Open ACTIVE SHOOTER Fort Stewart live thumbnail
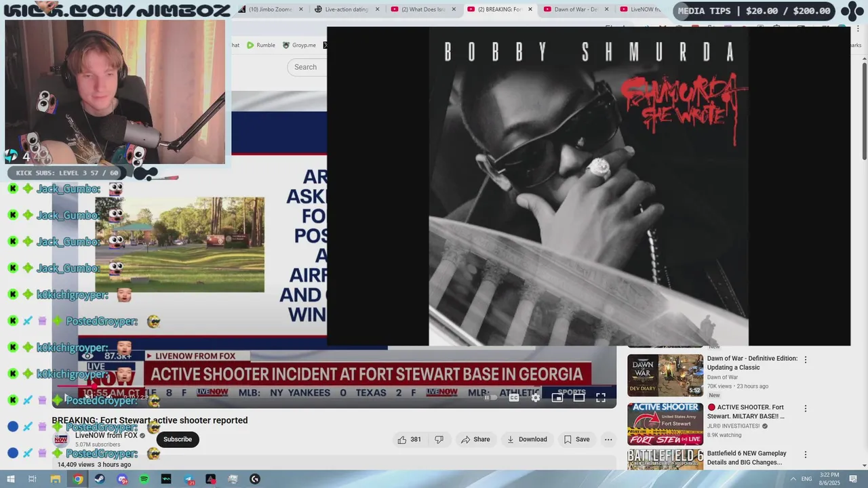868x488 pixels. tap(665, 424)
